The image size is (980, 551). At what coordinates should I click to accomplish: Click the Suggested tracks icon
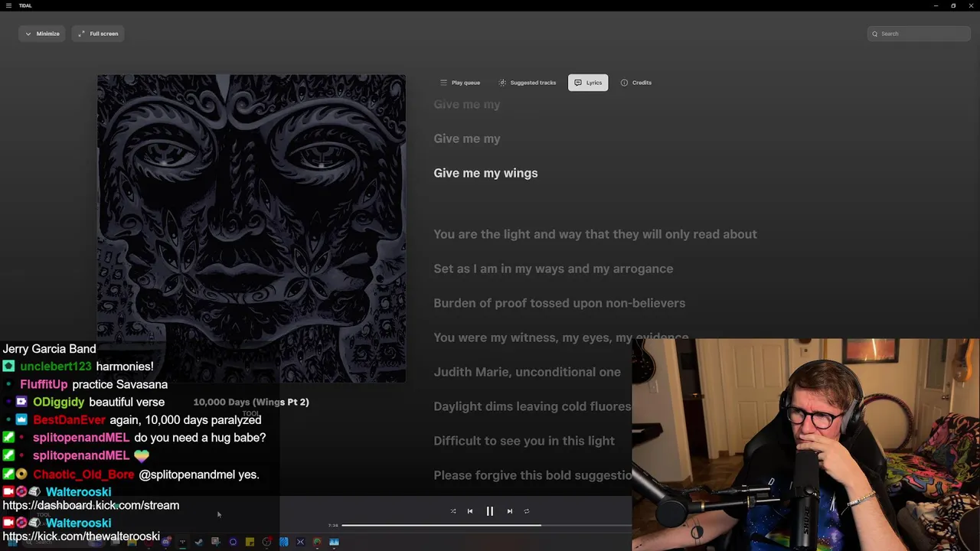(x=502, y=83)
